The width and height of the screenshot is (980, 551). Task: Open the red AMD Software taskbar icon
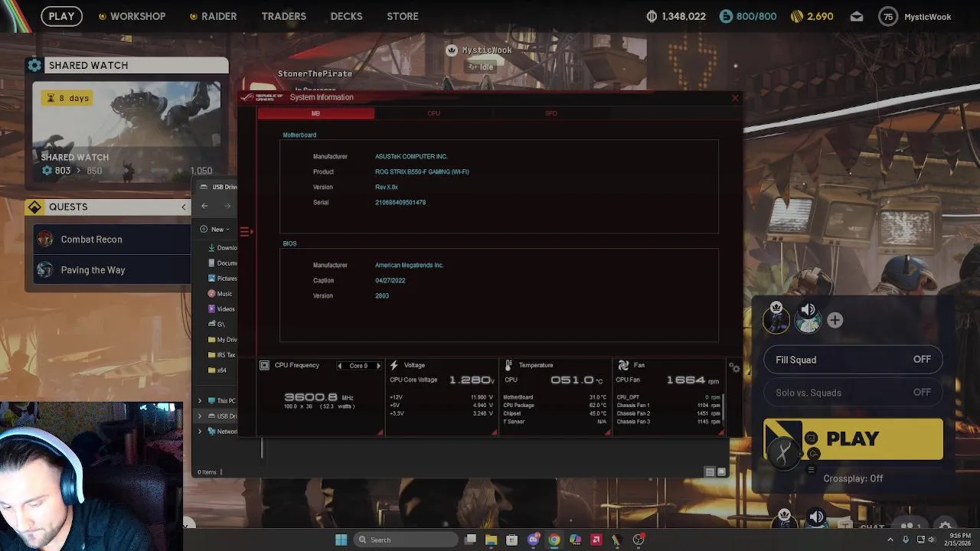pyautogui.click(x=596, y=540)
